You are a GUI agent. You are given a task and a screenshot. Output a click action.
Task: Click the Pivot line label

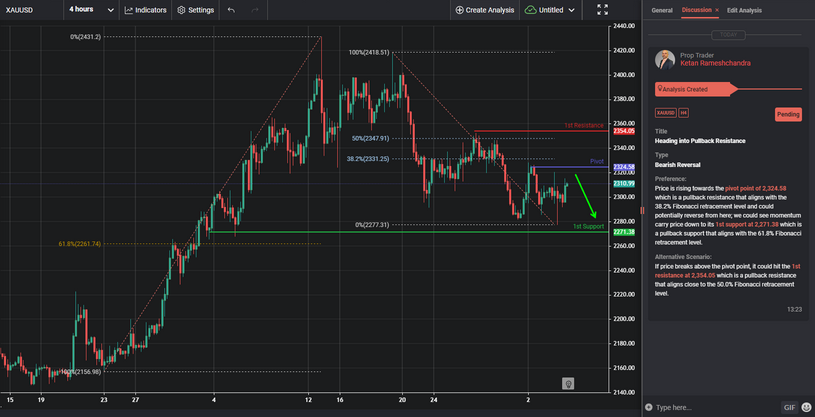(597, 161)
